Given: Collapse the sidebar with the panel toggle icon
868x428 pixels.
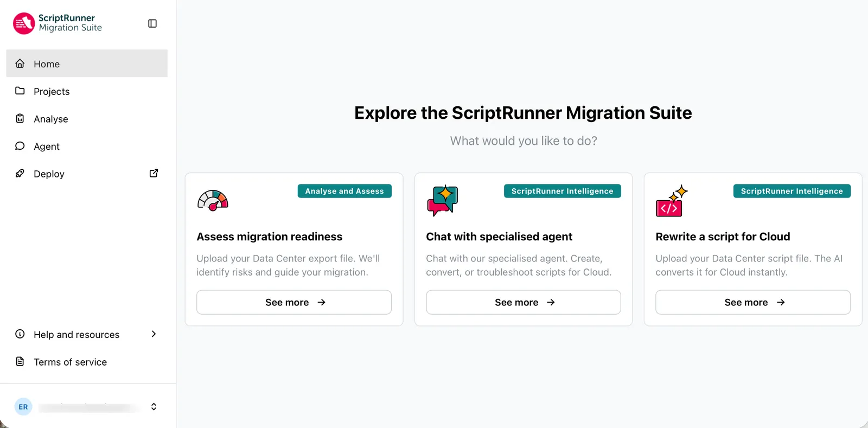Looking at the screenshot, I should (x=152, y=23).
